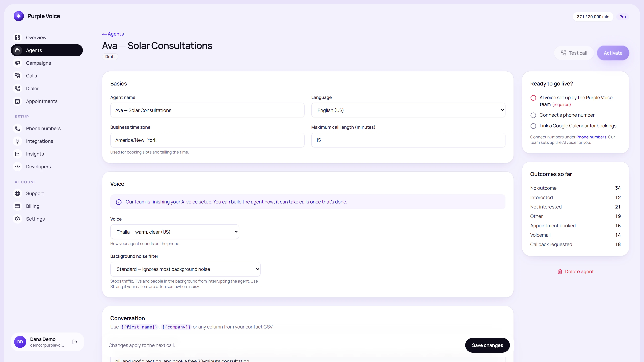
Task: Click the Activate button
Action: pos(613,53)
